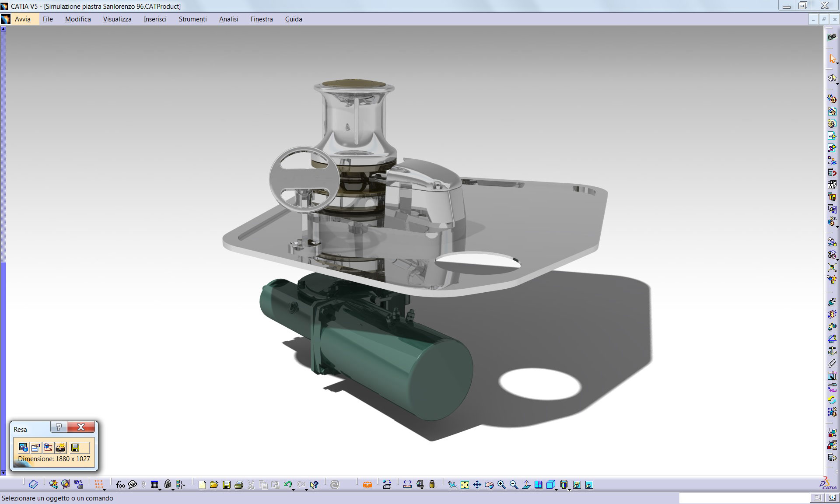Open the Strumenti menu
This screenshot has height=504, width=840.
pos(192,19)
